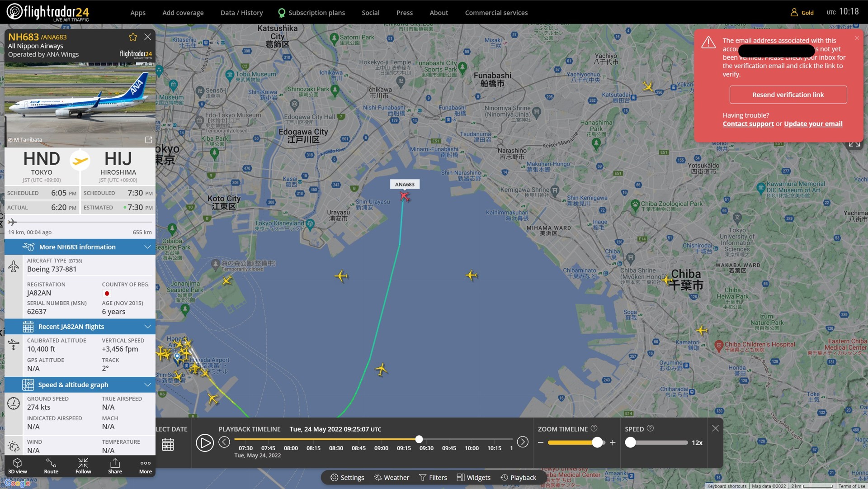The height and width of the screenshot is (489, 868).
Task: Open the 3D view of the flight
Action: pos(17,466)
